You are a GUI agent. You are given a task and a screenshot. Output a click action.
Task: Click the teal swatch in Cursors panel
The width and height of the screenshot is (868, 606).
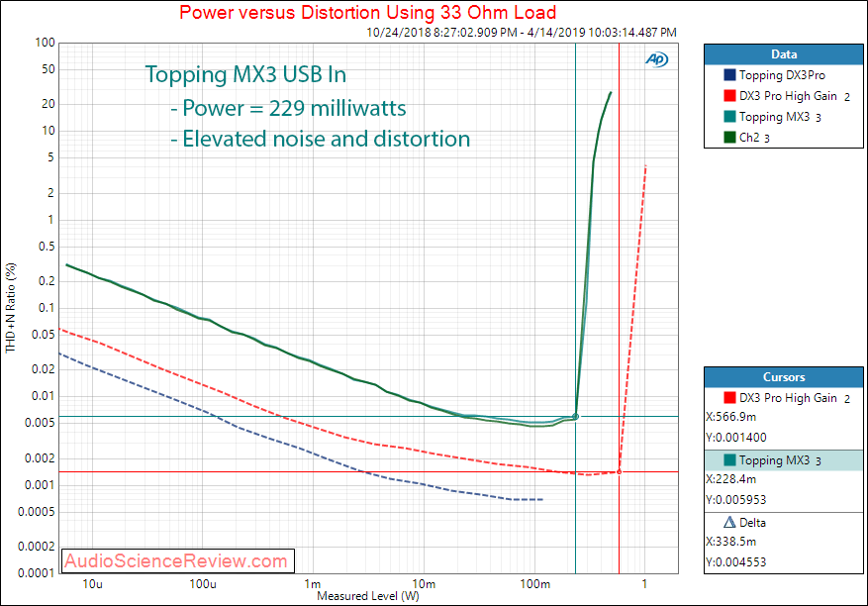coord(729,460)
